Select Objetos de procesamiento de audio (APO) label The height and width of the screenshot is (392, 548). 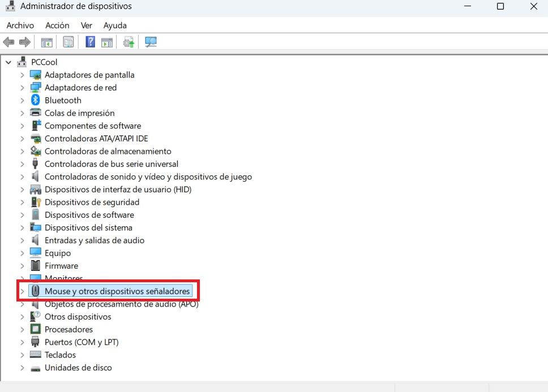[x=122, y=304]
